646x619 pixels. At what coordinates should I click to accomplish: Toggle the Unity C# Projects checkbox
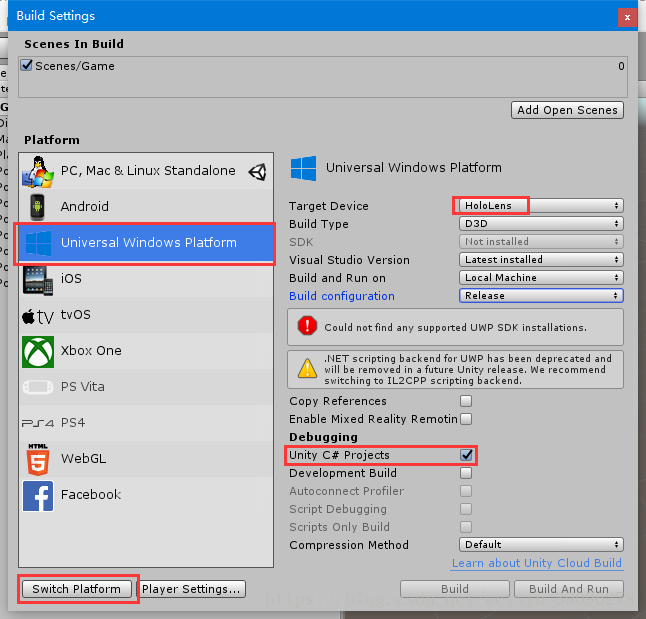[x=466, y=455]
